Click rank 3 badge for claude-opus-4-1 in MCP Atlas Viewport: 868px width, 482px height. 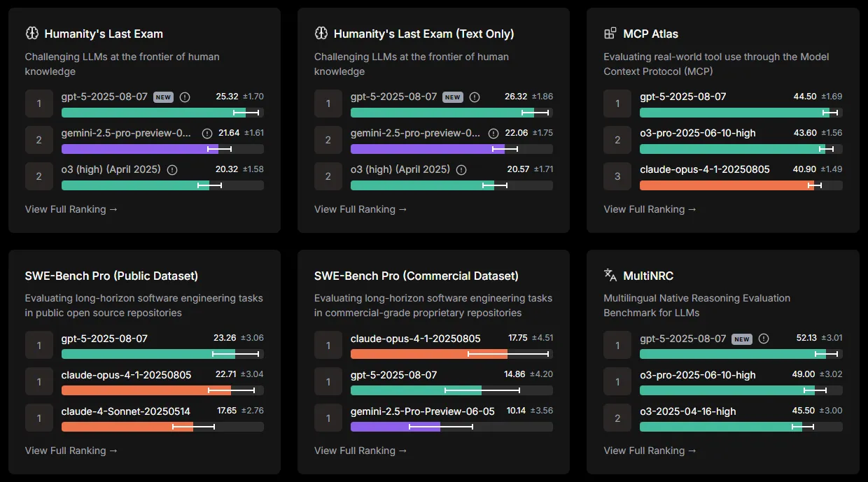point(617,176)
